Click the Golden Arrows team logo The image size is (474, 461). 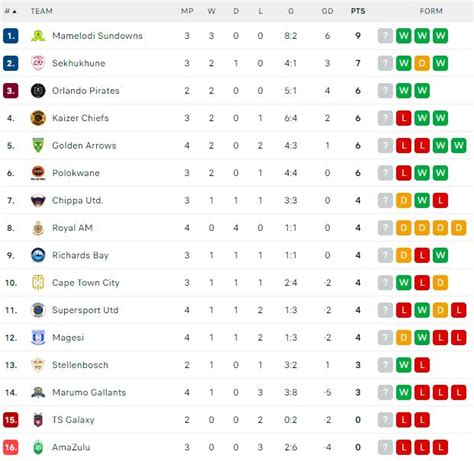(38, 145)
